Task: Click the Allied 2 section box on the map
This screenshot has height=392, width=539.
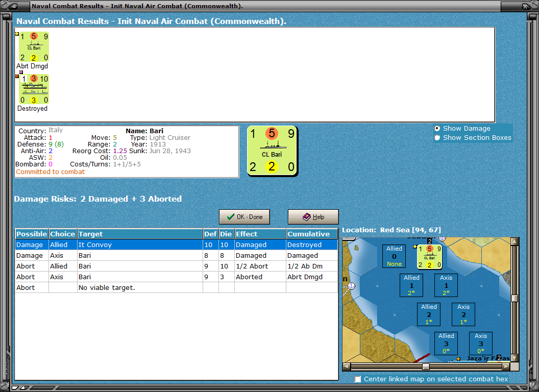Action: [429, 314]
